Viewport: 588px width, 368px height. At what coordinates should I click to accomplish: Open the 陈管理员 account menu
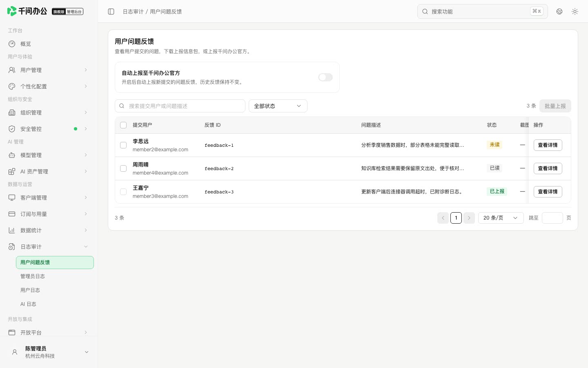49,352
